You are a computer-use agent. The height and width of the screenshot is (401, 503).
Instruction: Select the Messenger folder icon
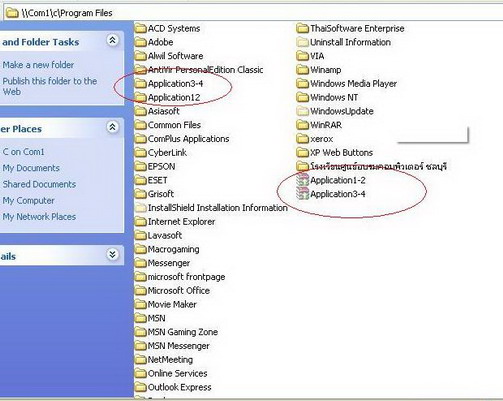coord(141,263)
